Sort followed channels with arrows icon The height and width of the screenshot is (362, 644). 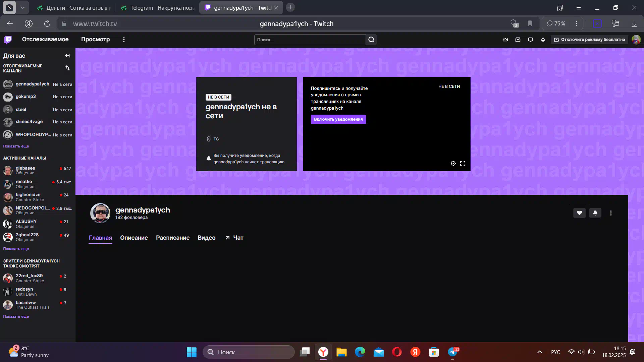click(68, 68)
